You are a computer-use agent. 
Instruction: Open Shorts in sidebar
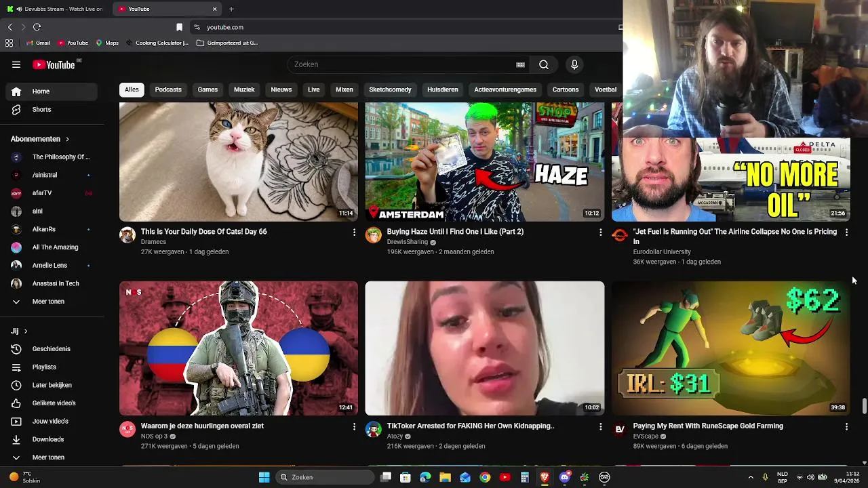[x=52, y=109]
